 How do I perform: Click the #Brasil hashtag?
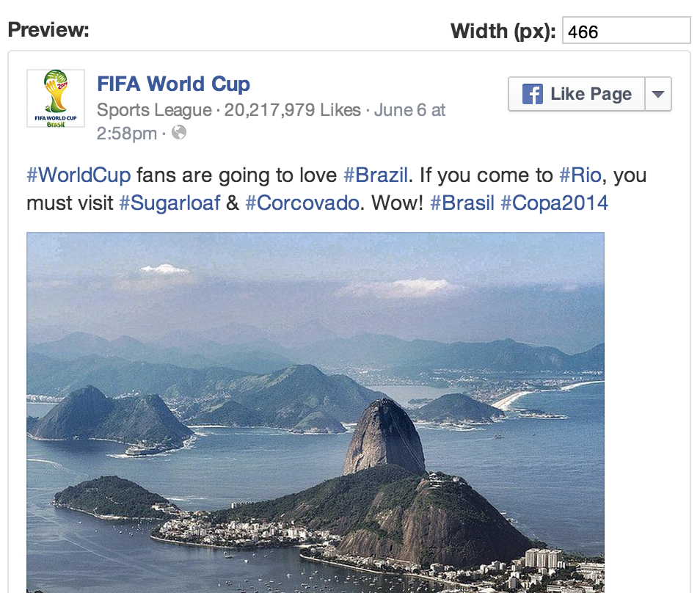462,203
